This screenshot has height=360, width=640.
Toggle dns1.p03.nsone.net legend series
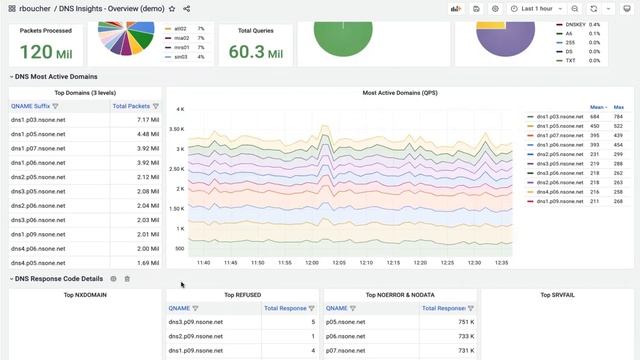click(x=560, y=117)
